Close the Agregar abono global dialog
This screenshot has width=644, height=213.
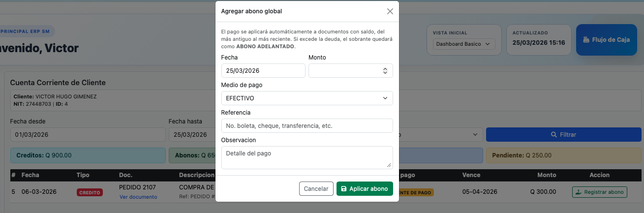390,11
